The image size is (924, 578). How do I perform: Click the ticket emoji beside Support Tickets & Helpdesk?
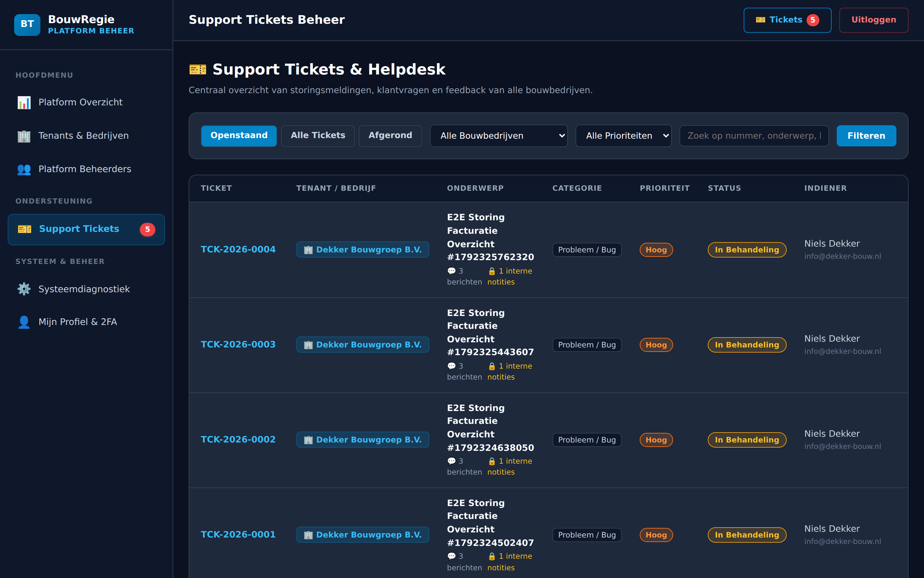point(198,70)
